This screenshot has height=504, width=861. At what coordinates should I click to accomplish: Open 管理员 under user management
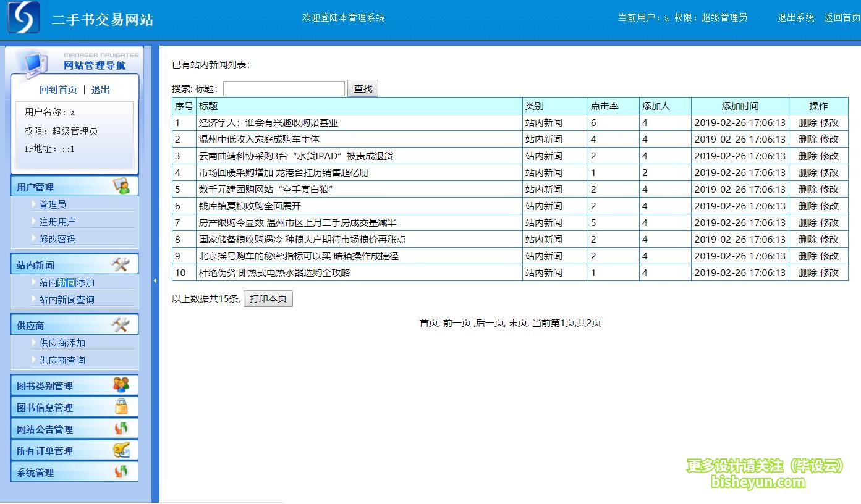click(53, 204)
